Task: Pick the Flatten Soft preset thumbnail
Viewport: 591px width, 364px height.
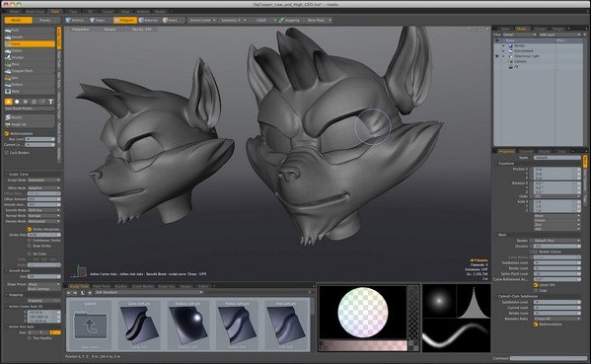Action: pyautogui.click(x=237, y=325)
